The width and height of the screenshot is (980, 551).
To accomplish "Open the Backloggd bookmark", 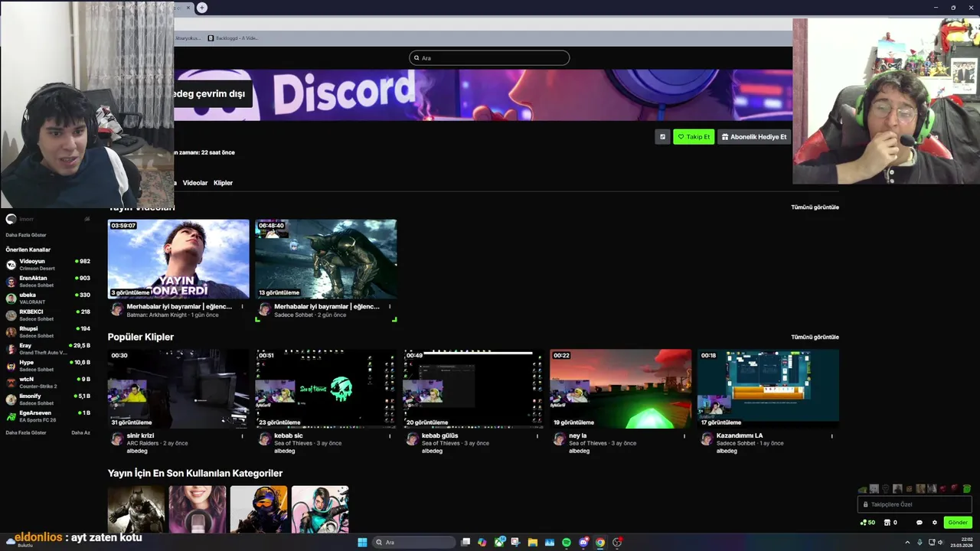I will coord(234,38).
